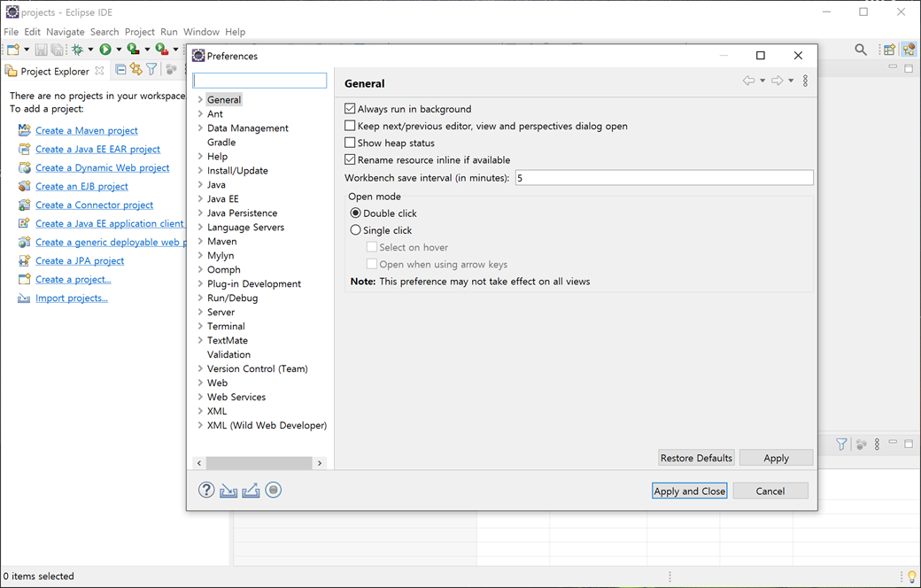Open the Search menu
This screenshot has width=921, height=588.
click(104, 32)
